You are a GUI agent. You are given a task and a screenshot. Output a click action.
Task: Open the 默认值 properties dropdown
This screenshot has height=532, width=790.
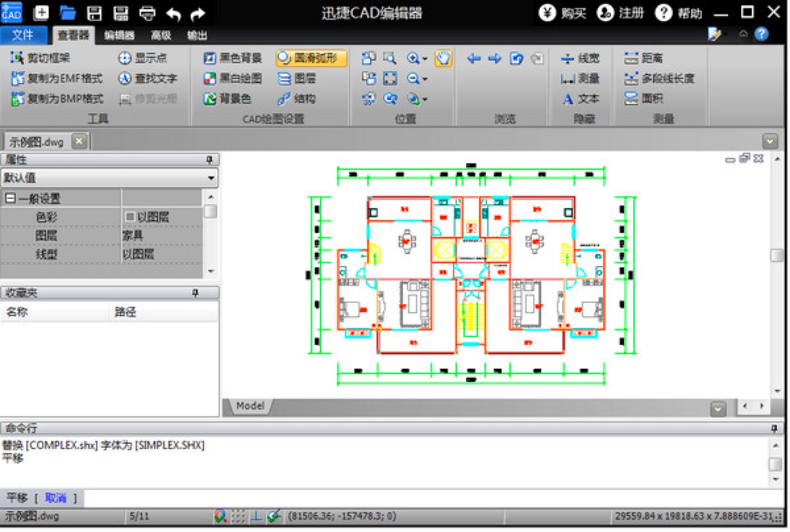coord(209,177)
